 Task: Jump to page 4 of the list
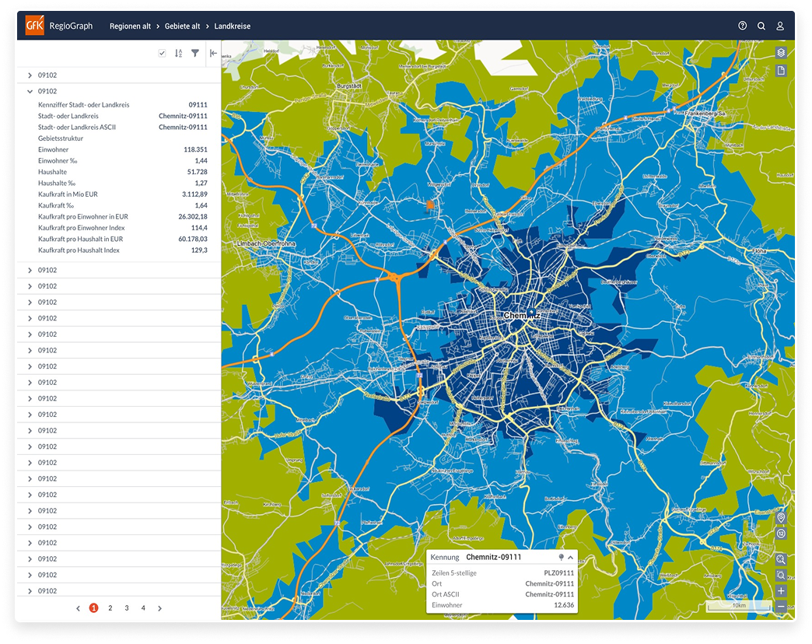click(x=143, y=608)
